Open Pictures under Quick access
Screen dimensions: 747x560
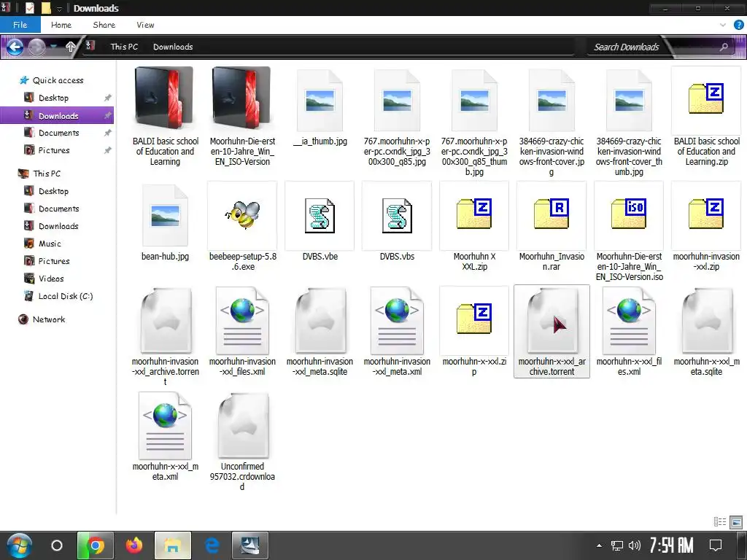coord(54,150)
